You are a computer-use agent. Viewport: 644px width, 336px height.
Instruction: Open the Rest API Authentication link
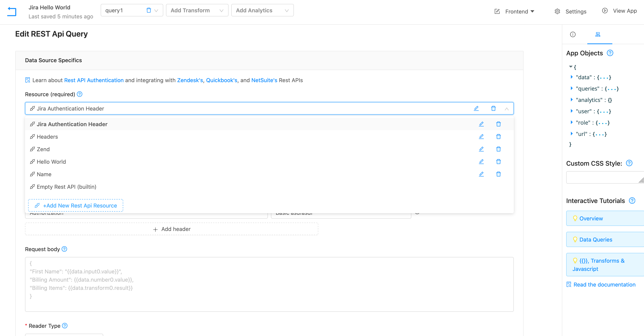pos(94,80)
